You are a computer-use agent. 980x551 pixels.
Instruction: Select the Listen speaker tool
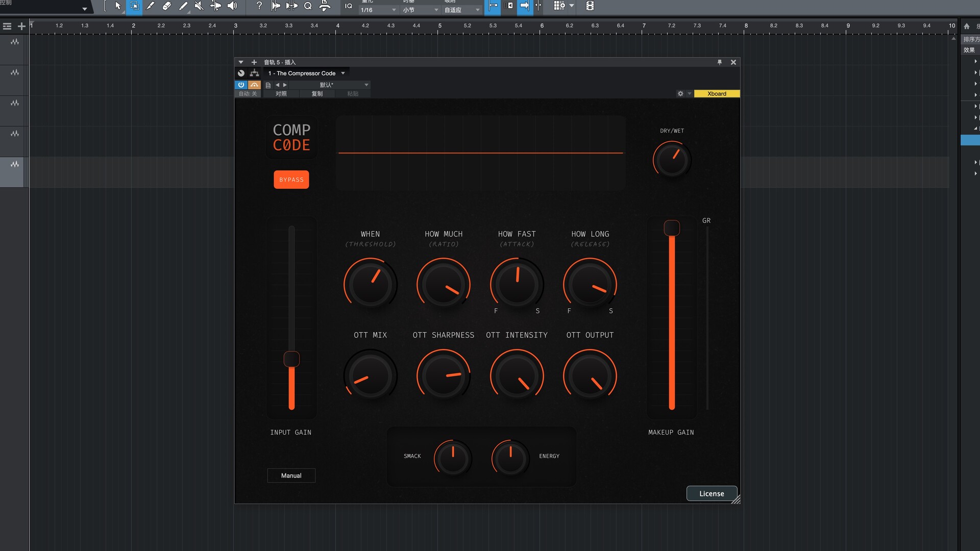pos(232,6)
